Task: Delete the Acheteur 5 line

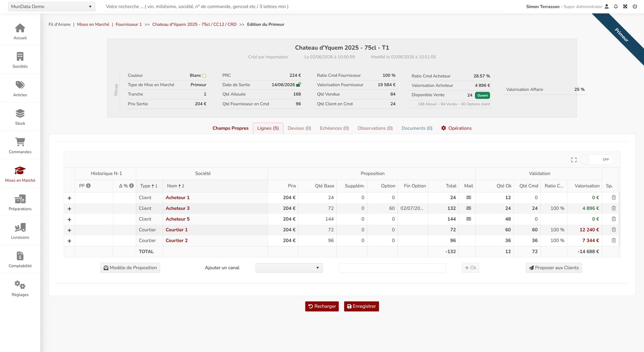Action: pyautogui.click(x=614, y=219)
